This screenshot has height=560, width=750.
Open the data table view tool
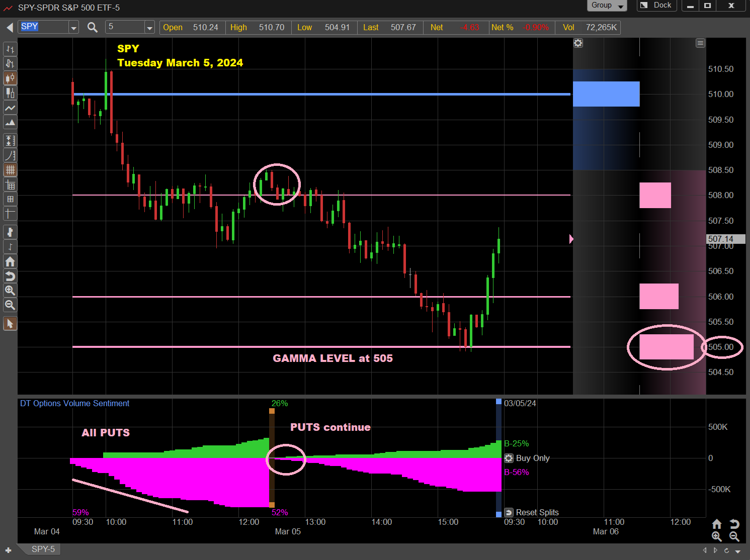coord(10,185)
